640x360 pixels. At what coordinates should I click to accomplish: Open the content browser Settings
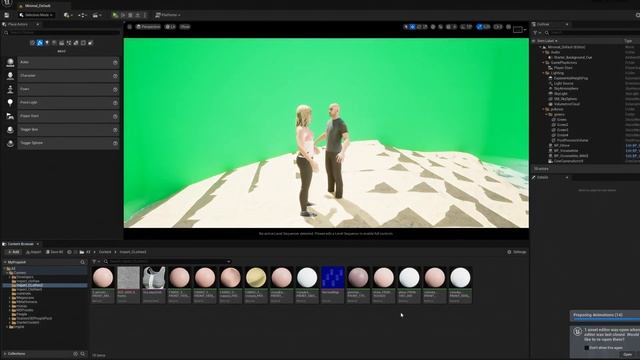coord(517,252)
